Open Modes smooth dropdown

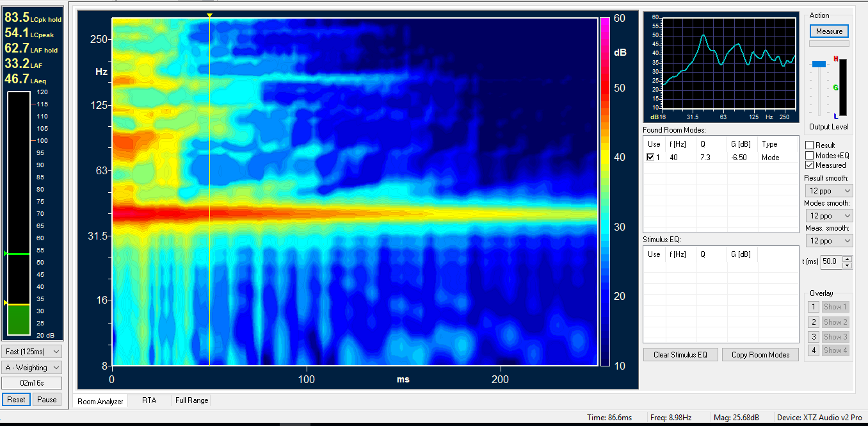[828, 216]
